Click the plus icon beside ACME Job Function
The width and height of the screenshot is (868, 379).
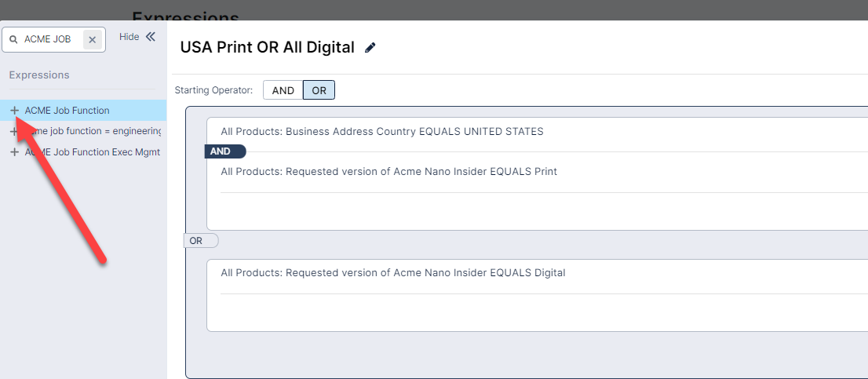(x=14, y=111)
